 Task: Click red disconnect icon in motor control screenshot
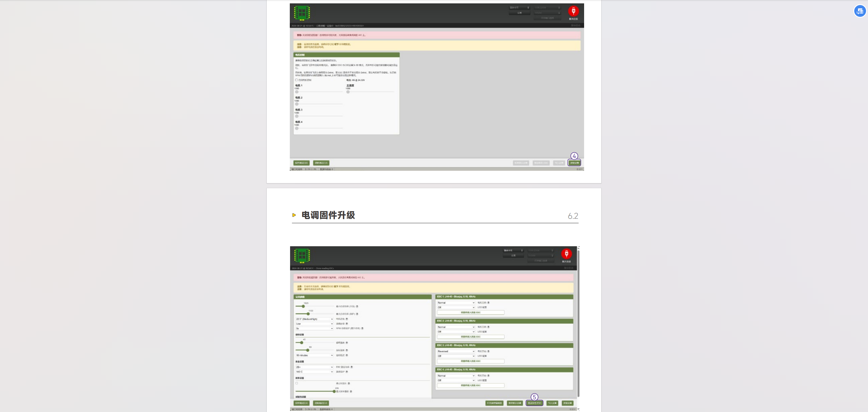point(573,11)
